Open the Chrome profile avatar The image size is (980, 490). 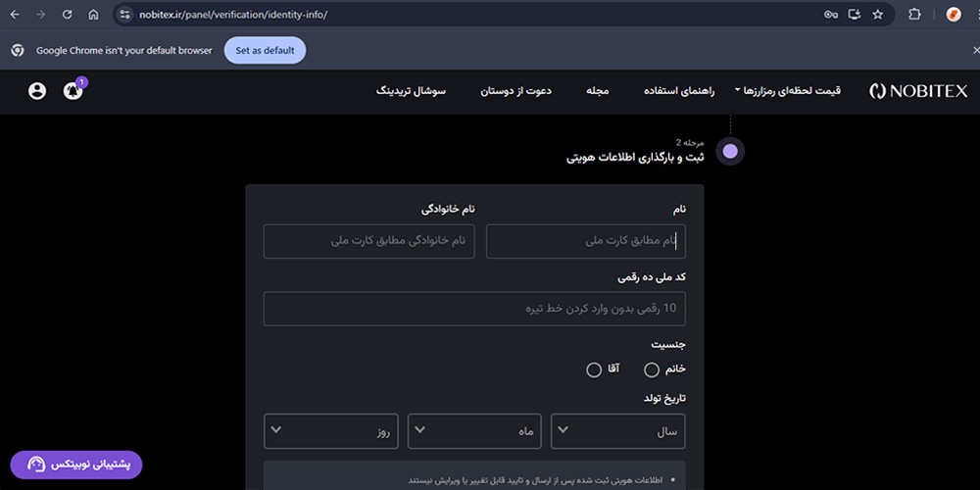point(954,15)
